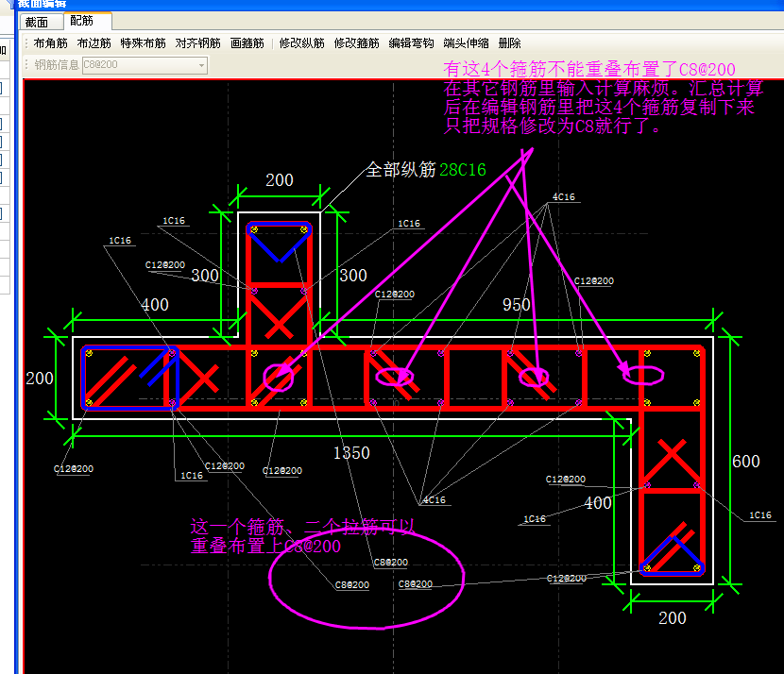Image resolution: width=784 pixels, height=674 pixels.
Task: Click the 1C16 label at far right
Action: [x=760, y=515]
